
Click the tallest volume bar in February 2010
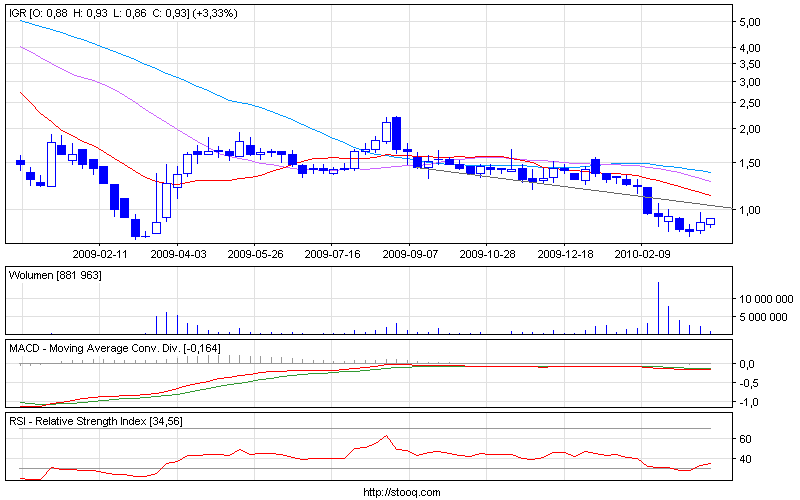pyautogui.click(x=658, y=308)
